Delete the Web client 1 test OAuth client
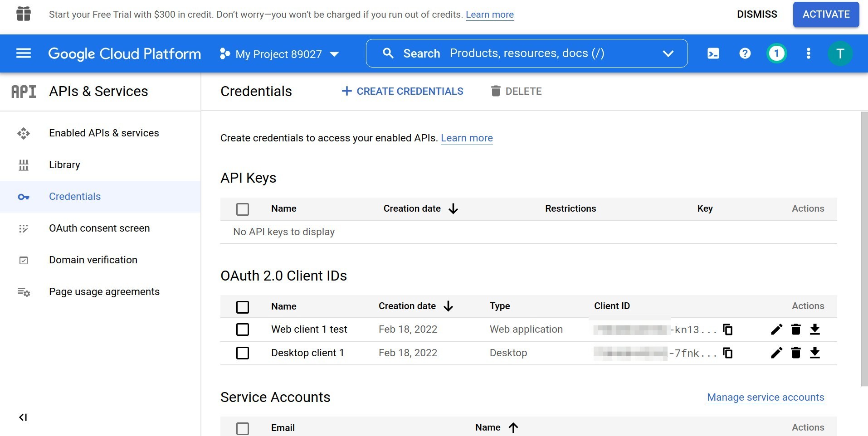This screenshot has width=868, height=436. 795,329
